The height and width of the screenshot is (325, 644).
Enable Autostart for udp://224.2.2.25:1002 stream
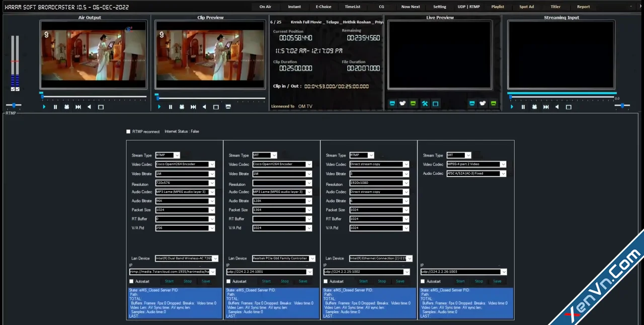coord(326,281)
